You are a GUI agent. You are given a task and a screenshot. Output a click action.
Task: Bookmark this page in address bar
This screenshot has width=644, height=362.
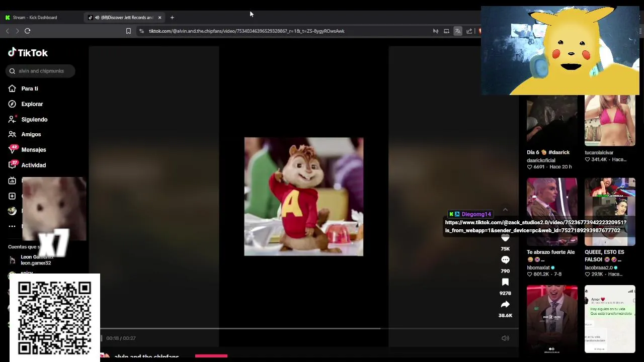(128, 31)
